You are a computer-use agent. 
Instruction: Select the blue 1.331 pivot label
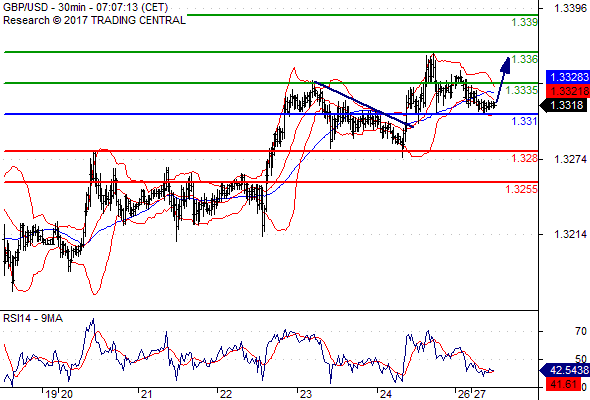[x=525, y=121]
